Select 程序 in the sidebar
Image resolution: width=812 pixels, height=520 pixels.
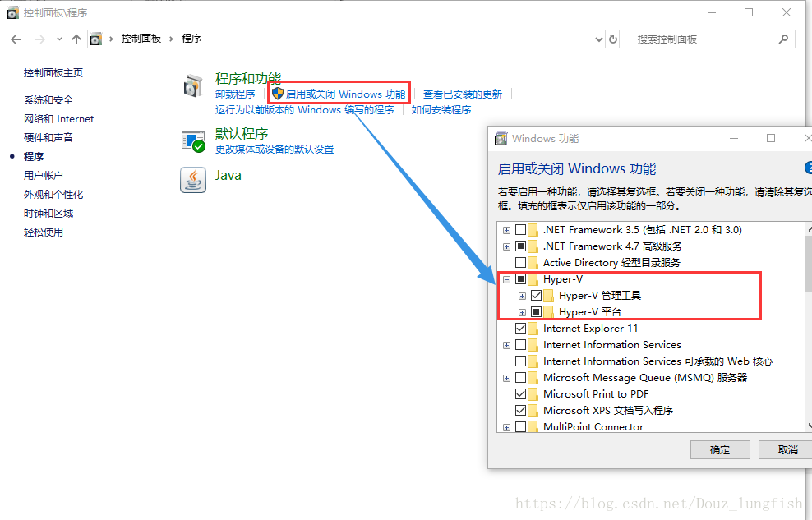(34, 157)
